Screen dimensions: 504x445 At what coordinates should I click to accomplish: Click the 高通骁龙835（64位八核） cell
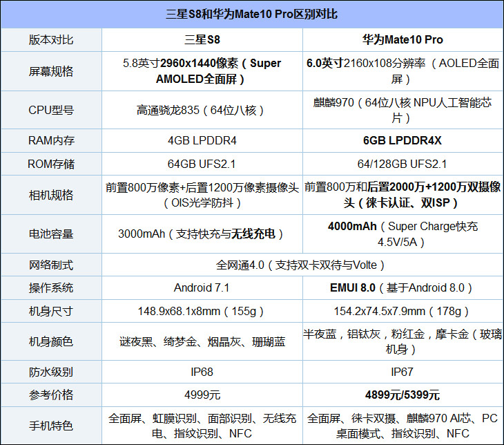coord(202,110)
